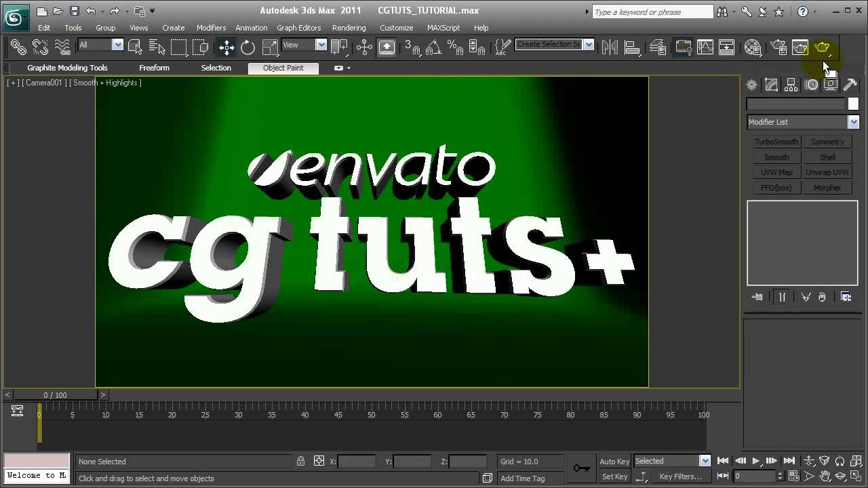Image resolution: width=868 pixels, height=488 pixels.
Task: Click the time slider 0 / 100
Action: 56,394
